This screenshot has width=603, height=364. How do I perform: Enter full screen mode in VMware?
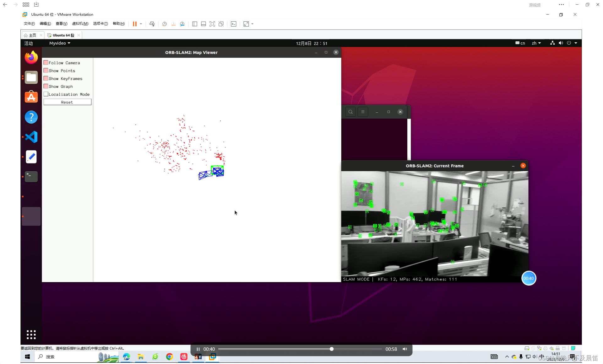(212, 24)
